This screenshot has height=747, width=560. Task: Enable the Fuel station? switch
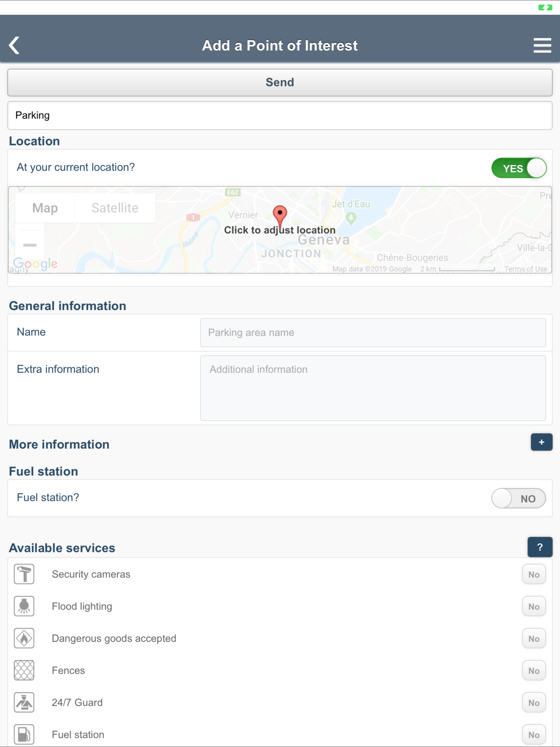pyautogui.click(x=518, y=498)
